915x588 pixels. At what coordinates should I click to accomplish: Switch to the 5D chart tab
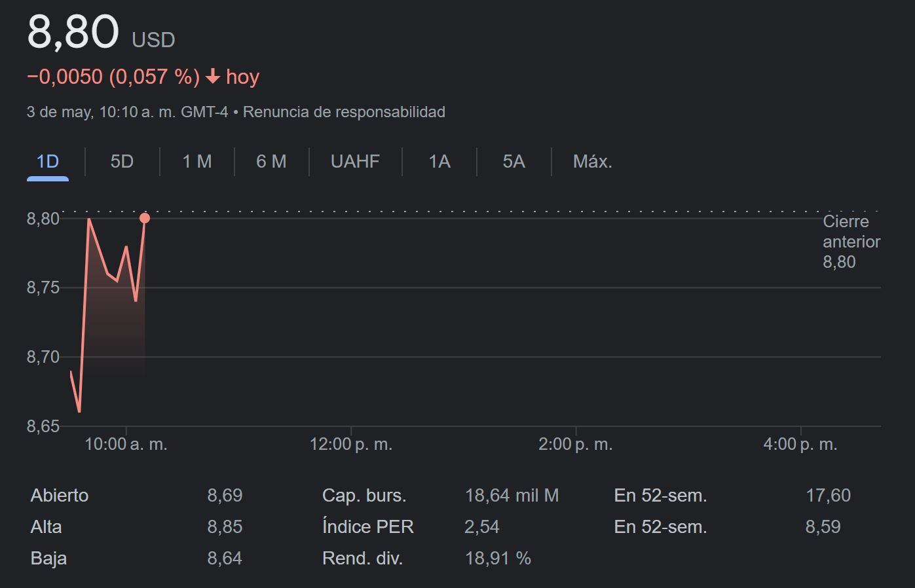pyautogui.click(x=122, y=162)
